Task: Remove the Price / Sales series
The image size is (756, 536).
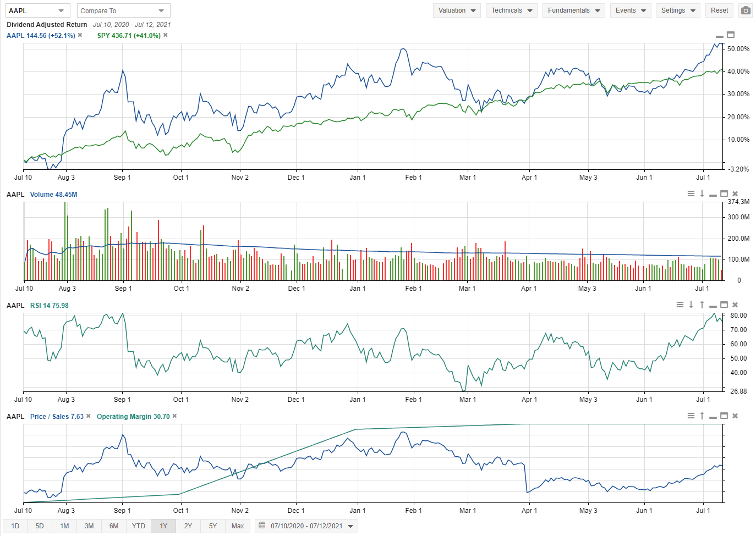Action: click(x=89, y=416)
